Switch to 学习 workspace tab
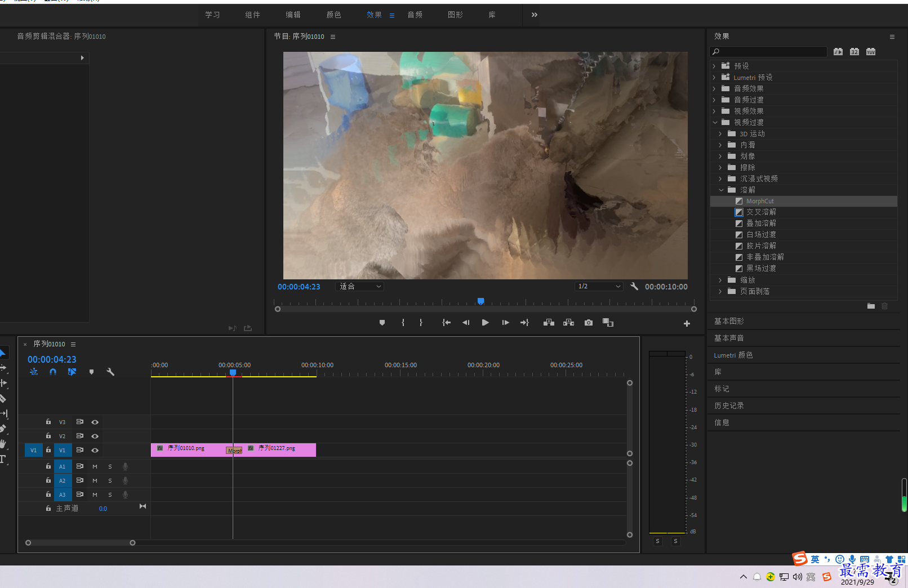 (x=212, y=15)
